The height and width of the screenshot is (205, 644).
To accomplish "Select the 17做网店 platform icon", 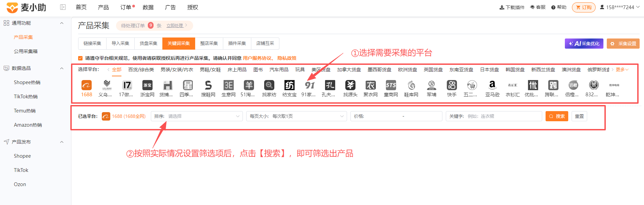I will tap(127, 85).
